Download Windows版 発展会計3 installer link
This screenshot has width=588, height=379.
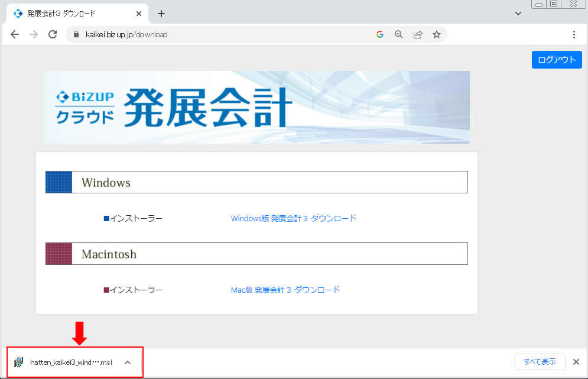[293, 218]
